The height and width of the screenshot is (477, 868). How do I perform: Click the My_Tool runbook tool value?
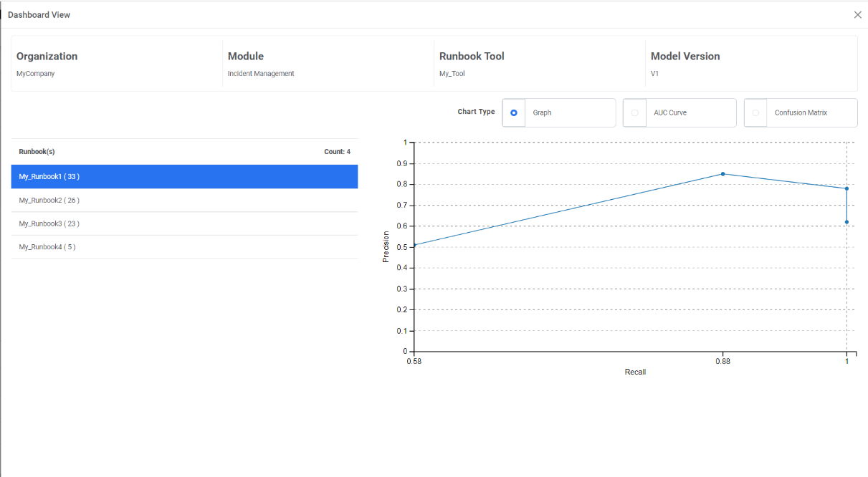[452, 74]
